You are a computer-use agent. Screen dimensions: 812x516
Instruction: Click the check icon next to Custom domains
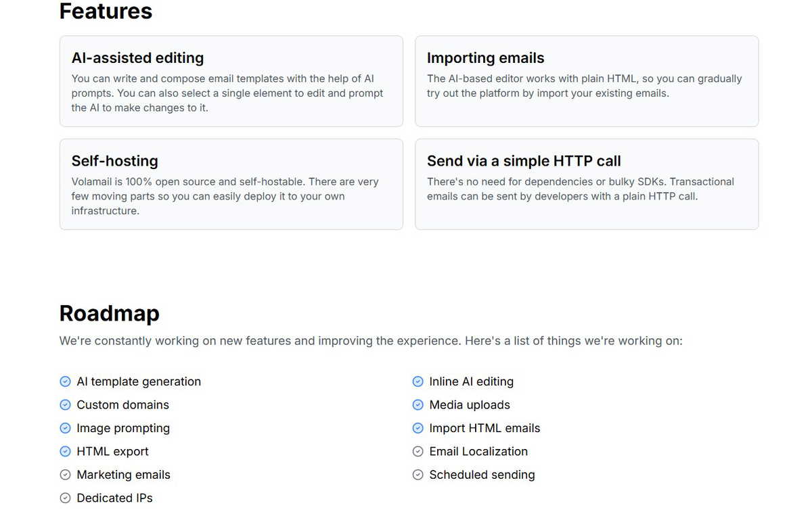tap(65, 405)
